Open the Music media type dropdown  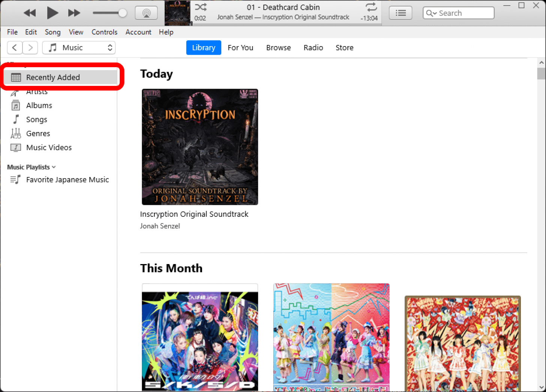tap(79, 48)
